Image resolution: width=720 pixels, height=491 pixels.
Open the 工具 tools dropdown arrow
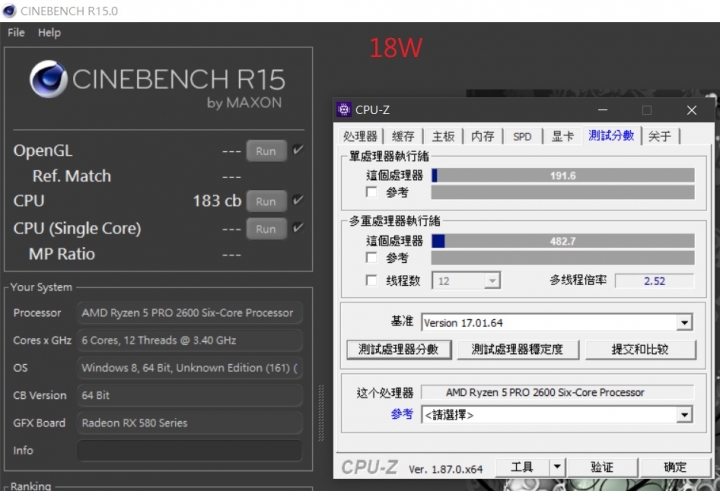(557, 467)
